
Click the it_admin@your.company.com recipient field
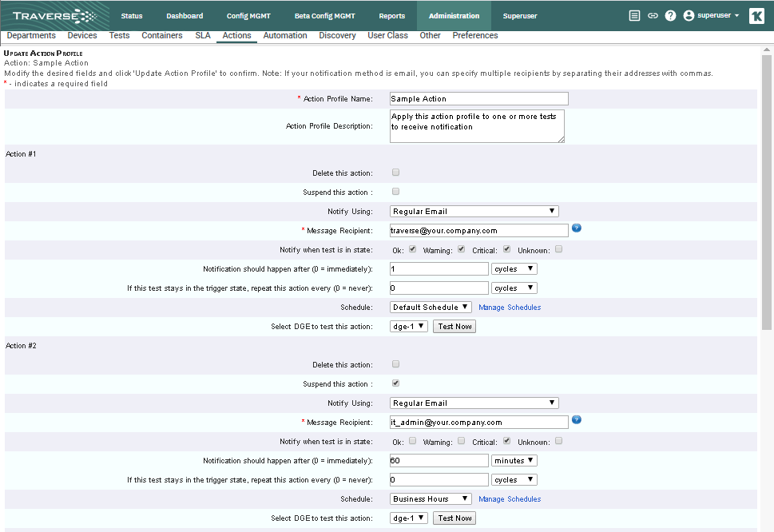478,423
